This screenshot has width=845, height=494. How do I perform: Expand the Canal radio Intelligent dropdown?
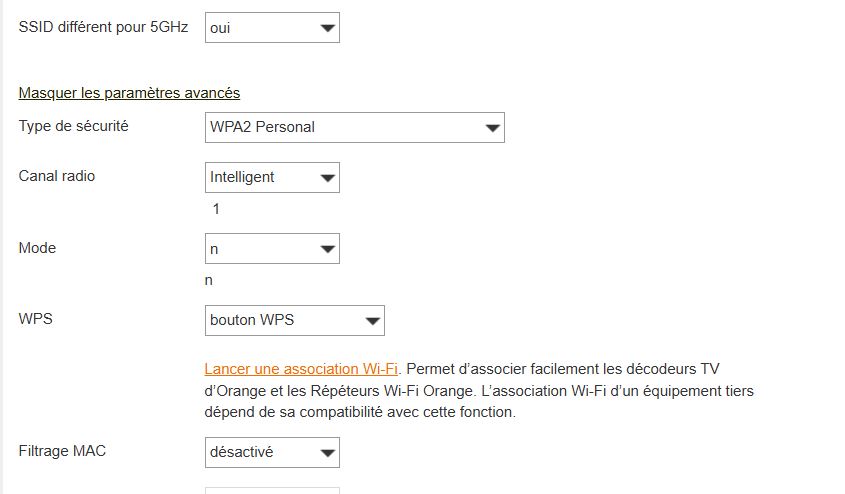[x=271, y=177]
